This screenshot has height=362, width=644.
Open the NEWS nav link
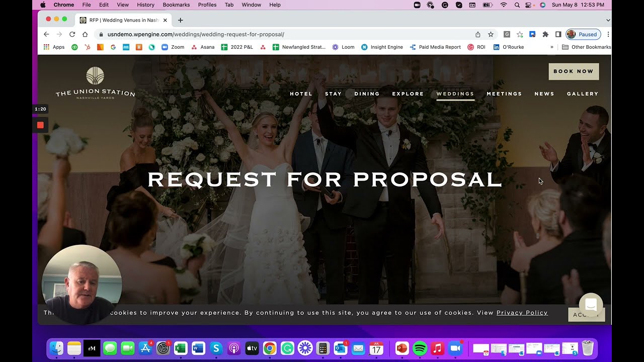(544, 94)
